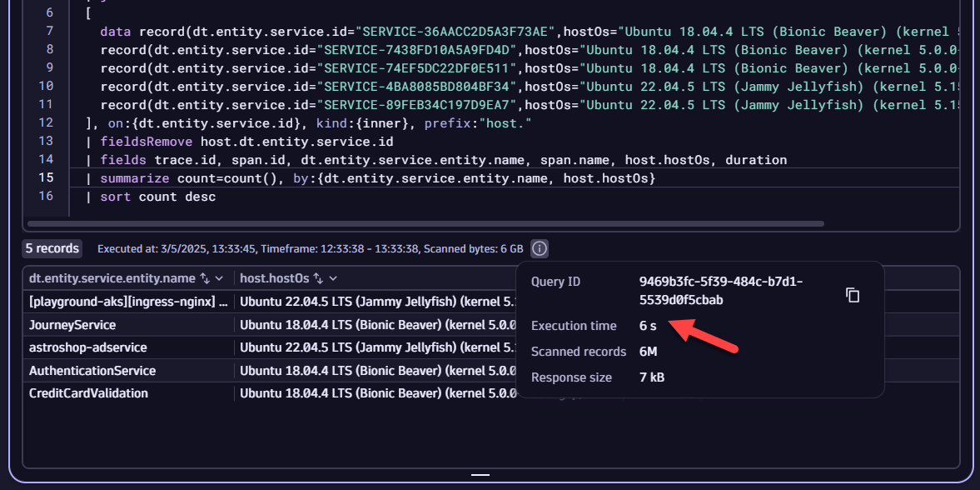This screenshot has width=980, height=490.
Task: Select the '5 records' badge
Action: click(52, 248)
